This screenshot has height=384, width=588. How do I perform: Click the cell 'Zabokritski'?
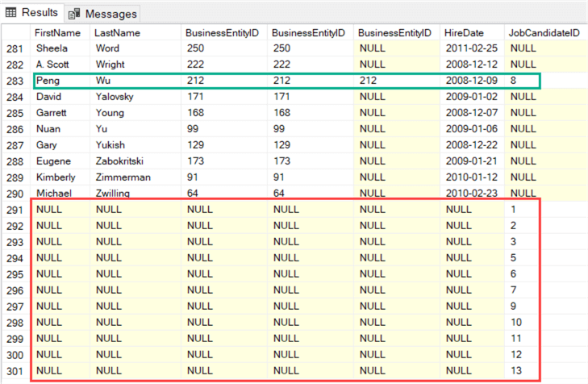[x=135, y=161]
